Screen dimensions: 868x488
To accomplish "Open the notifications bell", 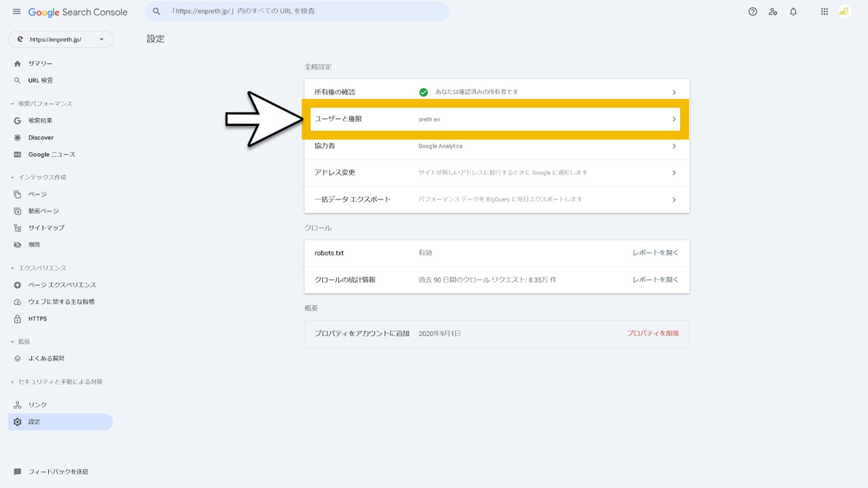I will coord(793,12).
